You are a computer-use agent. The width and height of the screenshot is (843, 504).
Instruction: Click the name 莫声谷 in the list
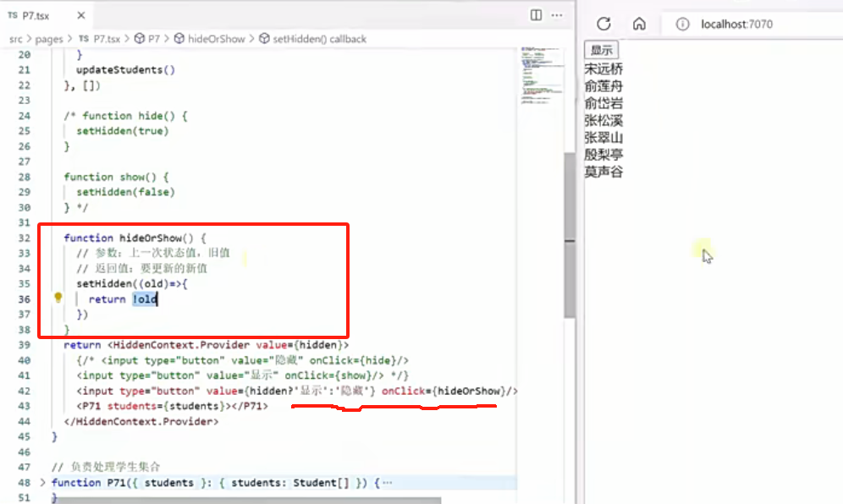coord(603,172)
